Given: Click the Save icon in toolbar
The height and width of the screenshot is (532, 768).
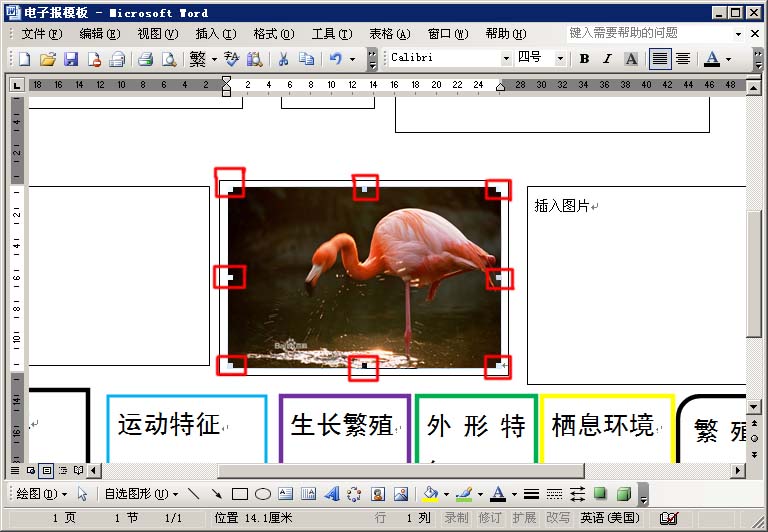Looking at the screenshot, I should pyautogui.click(x=71, y=59).
